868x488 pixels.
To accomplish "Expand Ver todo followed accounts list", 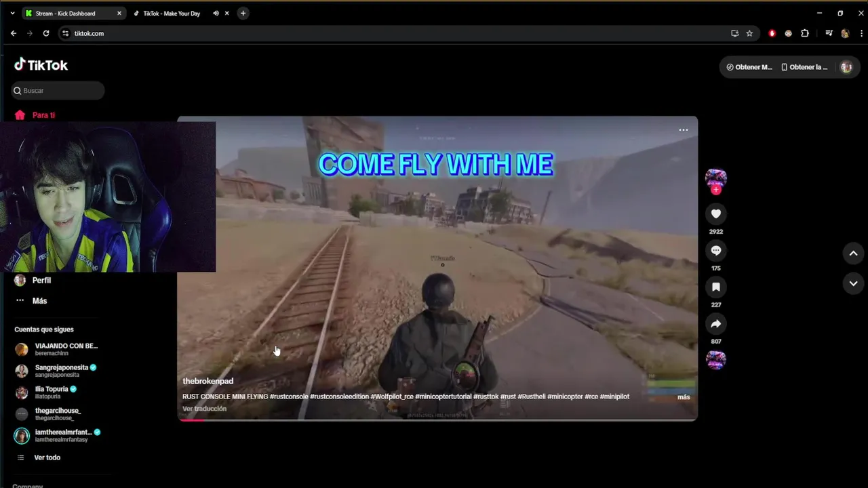I will [38, 457].
